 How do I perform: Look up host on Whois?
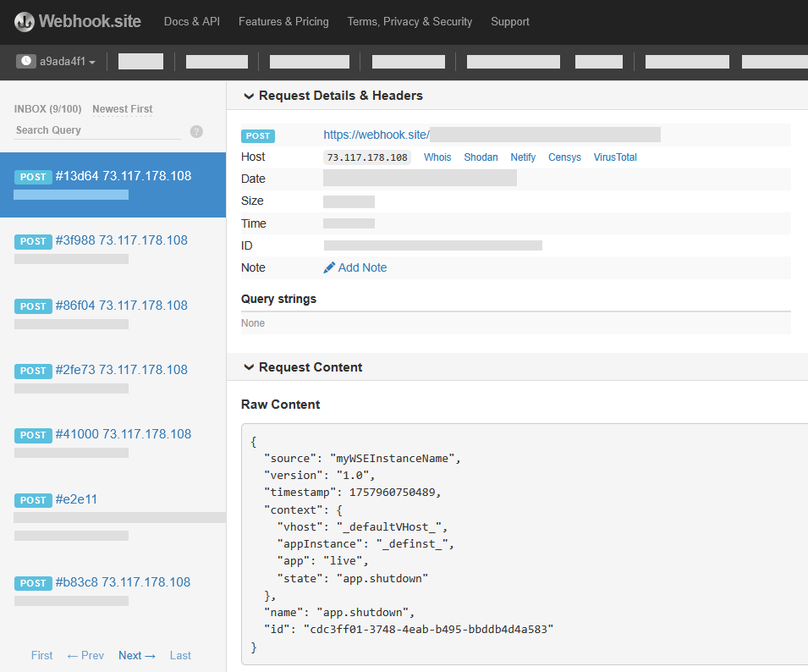437,157
